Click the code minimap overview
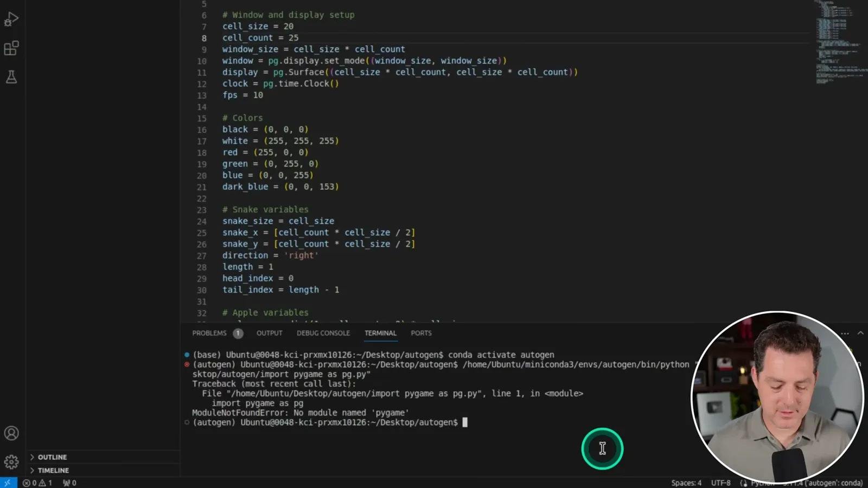The height and width of the screenshot is (488, 868). coord(840,42)
